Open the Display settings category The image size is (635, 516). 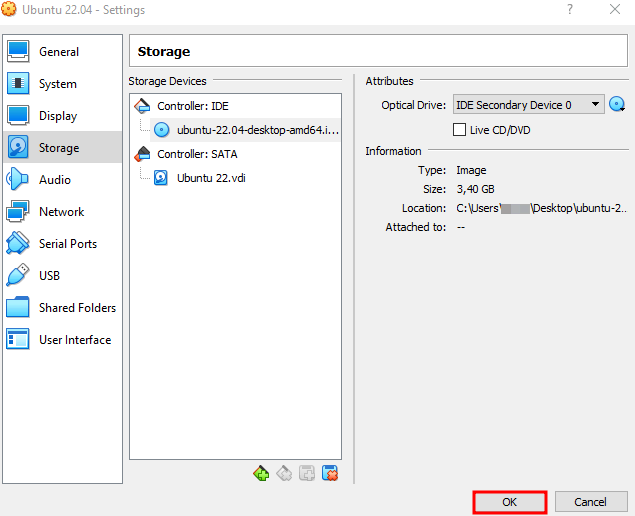pos(62,116)
